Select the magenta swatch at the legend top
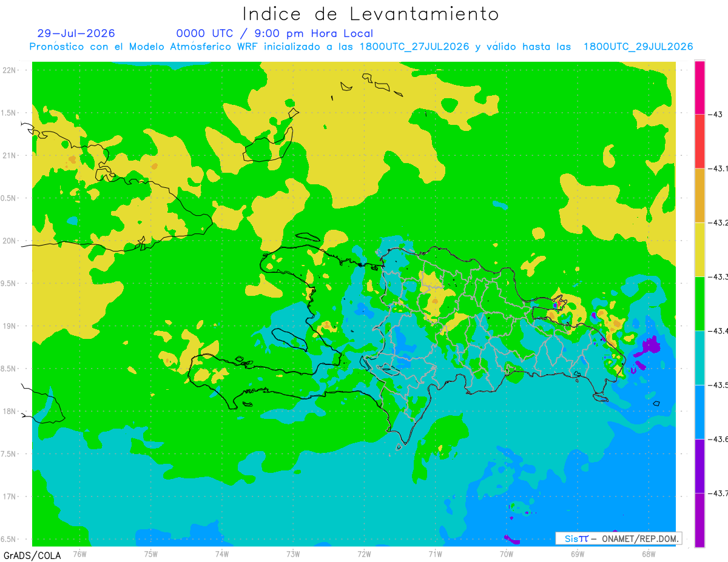 pyautogui.click(x=699, y=87)
